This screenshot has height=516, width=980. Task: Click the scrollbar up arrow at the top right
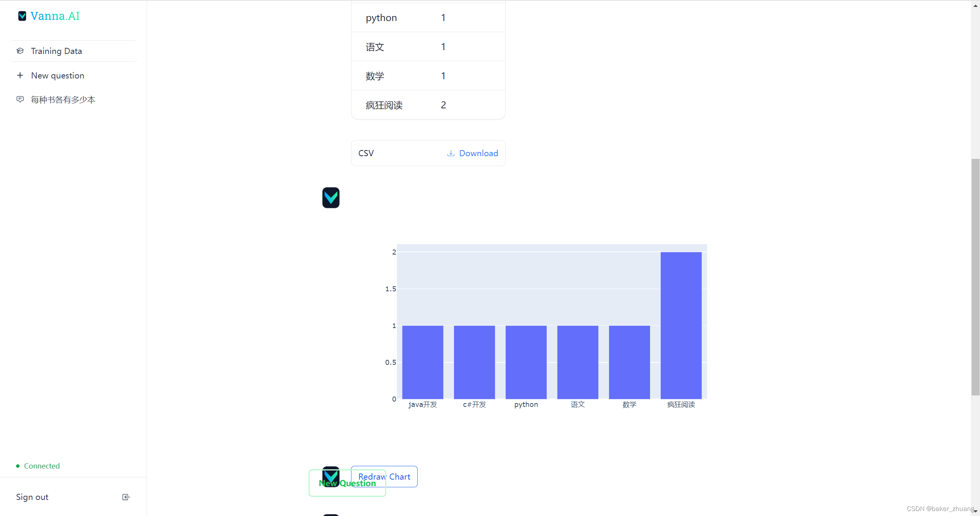pos(975,5)
